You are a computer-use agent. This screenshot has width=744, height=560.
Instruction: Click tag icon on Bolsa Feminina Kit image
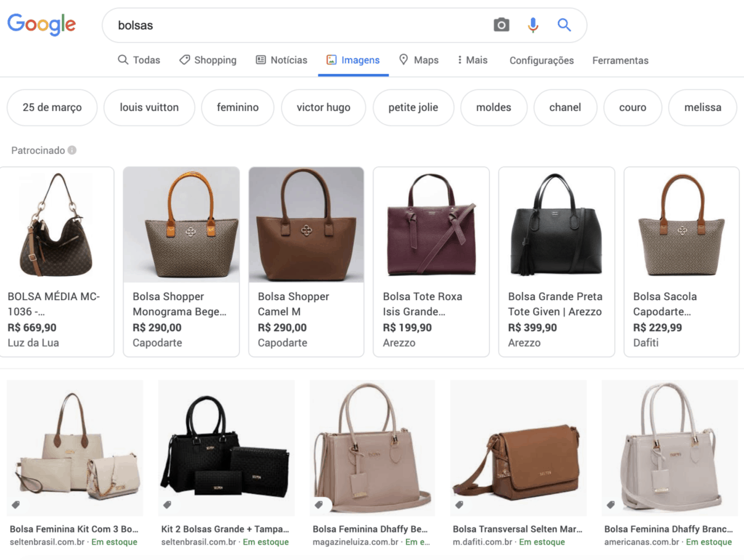click(16, 505)
